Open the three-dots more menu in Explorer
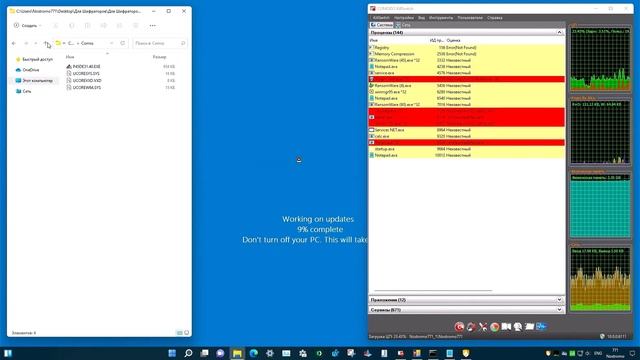Viewport: 640px width, 360px height. [153, 25]
